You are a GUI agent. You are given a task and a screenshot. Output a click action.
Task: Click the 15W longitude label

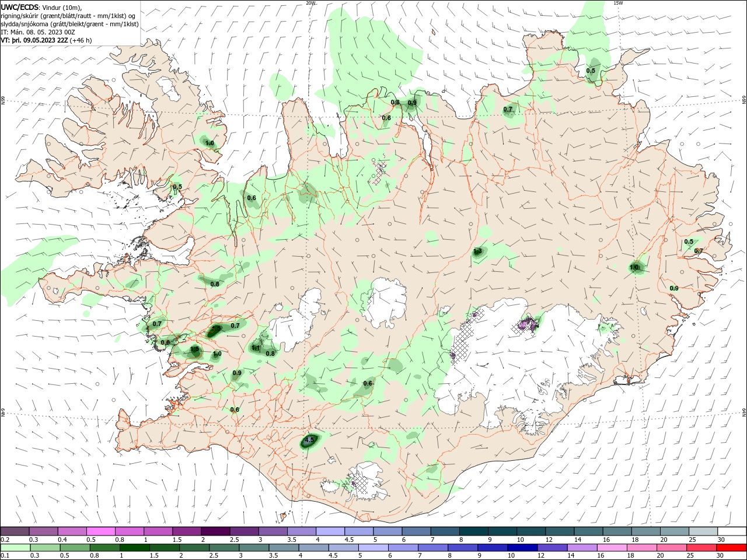click(618, 3)
